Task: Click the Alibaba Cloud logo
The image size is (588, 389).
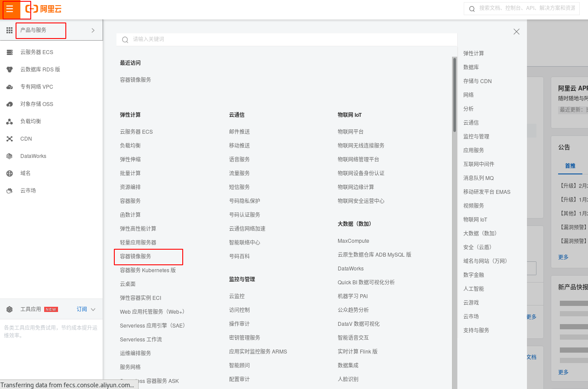Action: [43, 9]
